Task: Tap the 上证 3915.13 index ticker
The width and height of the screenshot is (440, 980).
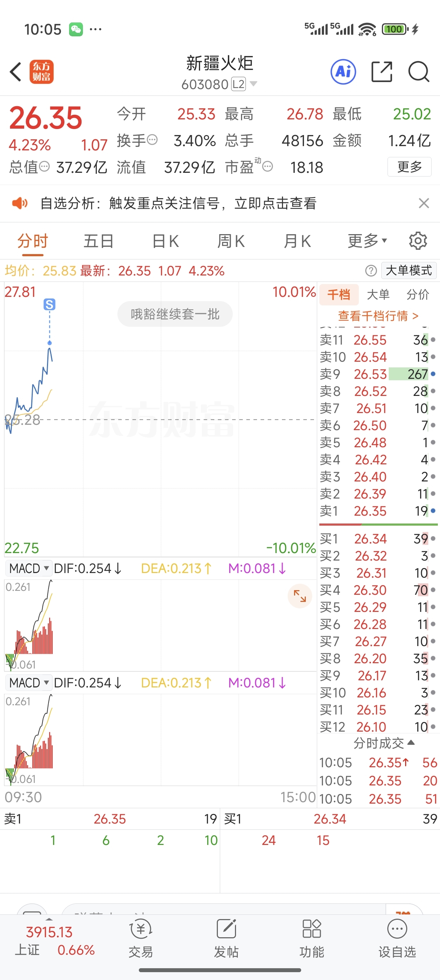Action: coord(55,940)
